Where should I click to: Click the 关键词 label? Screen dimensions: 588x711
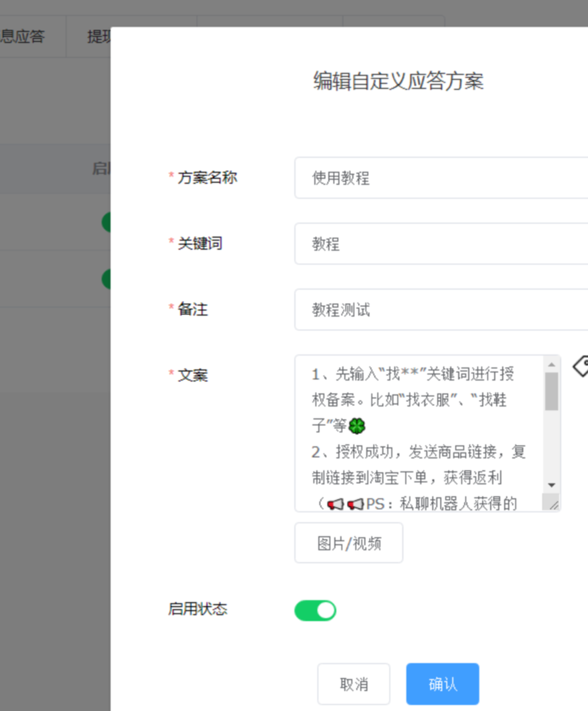tap(200, 243)
